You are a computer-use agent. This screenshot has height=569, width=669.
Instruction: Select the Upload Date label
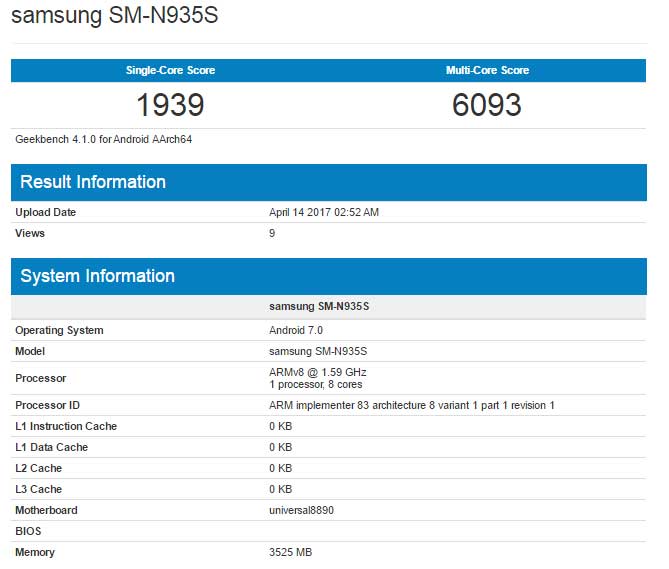tap(46, 212)
